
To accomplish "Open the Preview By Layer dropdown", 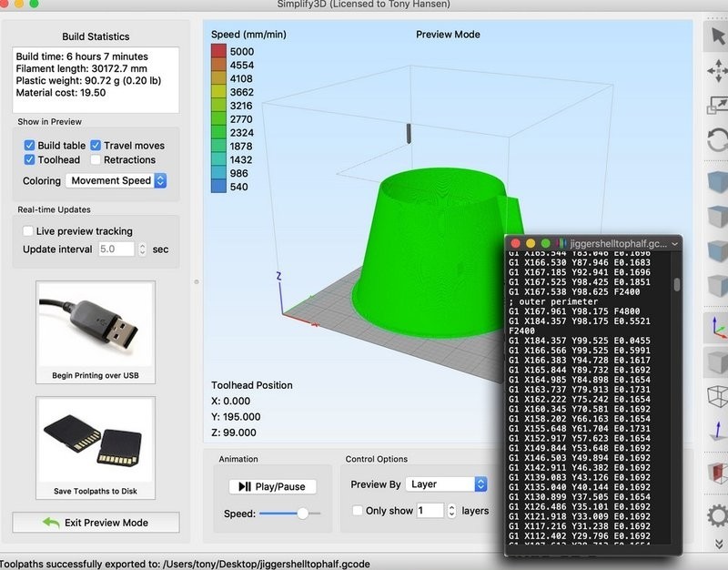I will point(446,484).
